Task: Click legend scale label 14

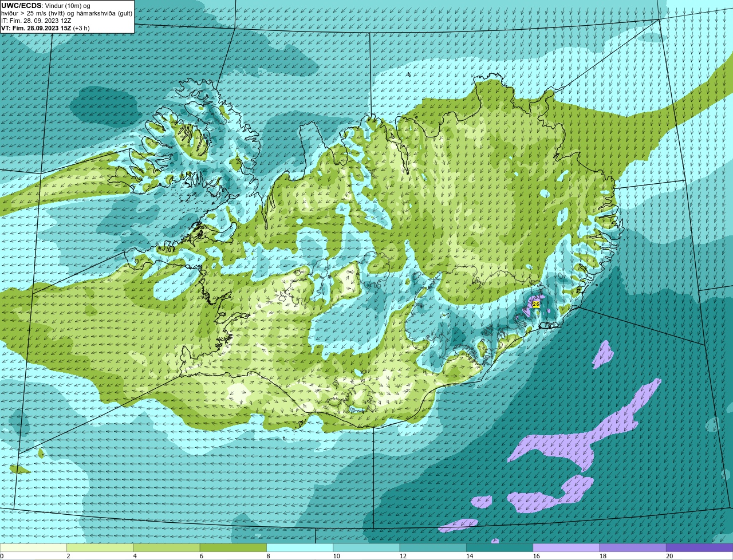Action: pos(470,556)
